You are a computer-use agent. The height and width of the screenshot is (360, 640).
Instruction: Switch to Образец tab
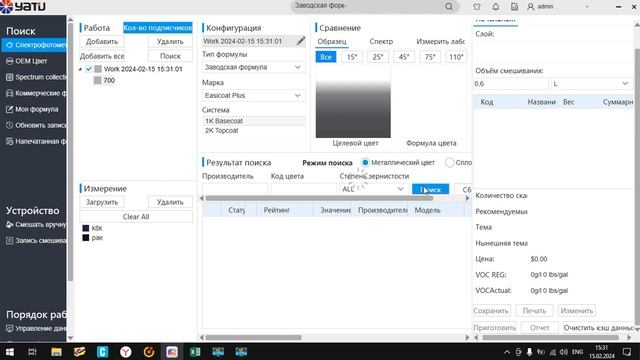[x=332, y=41]
